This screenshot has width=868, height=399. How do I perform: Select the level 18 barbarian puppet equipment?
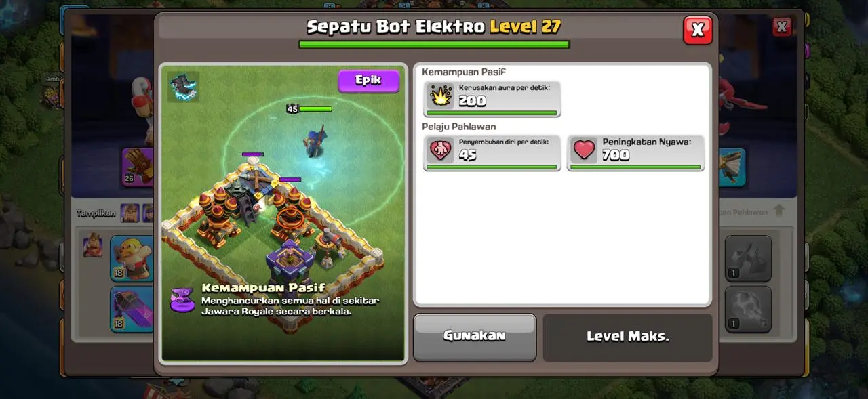[x=132, y=258]
